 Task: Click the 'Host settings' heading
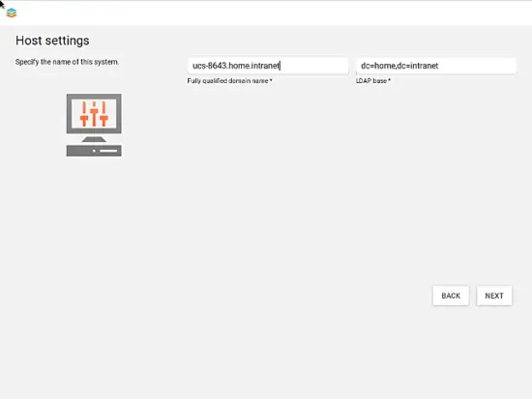coord(52,41)
